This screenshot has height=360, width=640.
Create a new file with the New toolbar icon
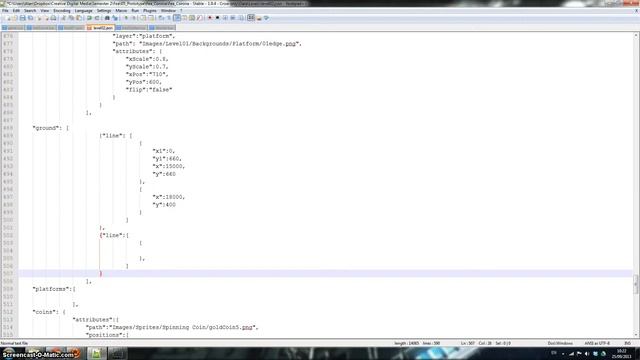click(8, 18)
